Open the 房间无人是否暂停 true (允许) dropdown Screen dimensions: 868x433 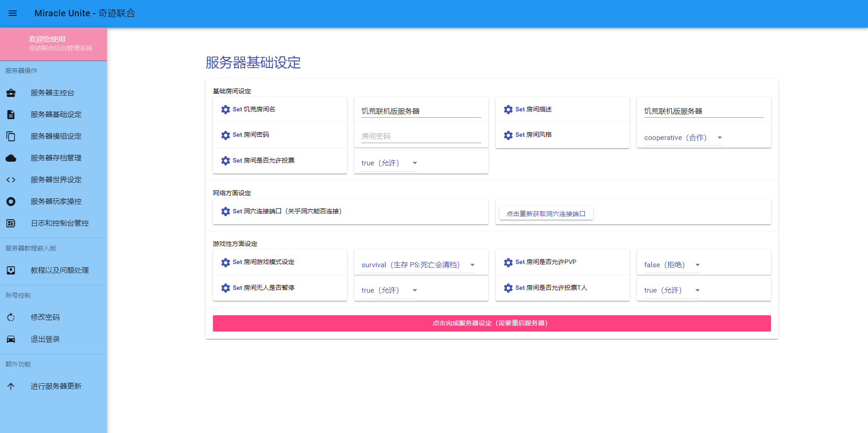(x=390, y=290)
